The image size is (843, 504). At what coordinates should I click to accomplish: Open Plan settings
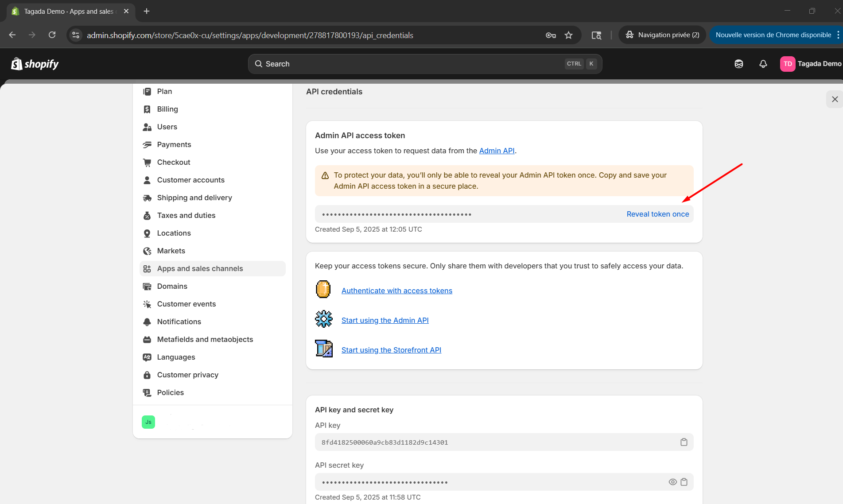pos(213,91)
